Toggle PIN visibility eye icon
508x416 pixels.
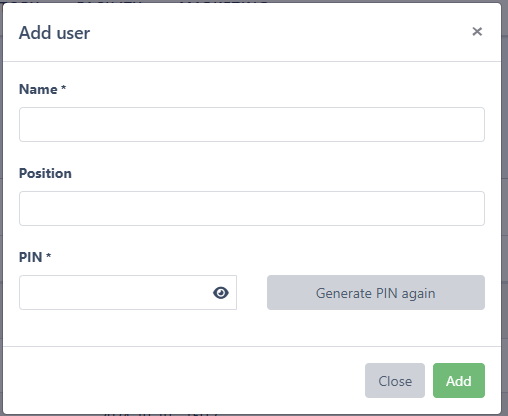(x=221, y=293)
